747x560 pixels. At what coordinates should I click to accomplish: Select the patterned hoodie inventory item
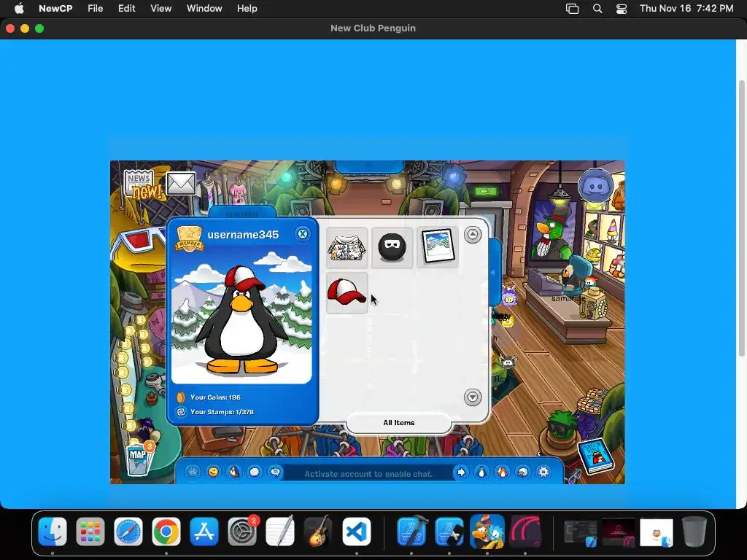tap(347, 248)
